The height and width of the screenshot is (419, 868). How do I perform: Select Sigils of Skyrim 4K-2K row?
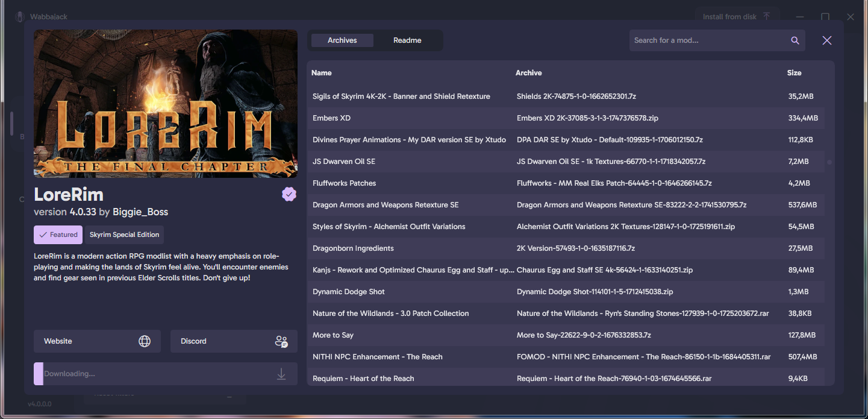point(566,96)
